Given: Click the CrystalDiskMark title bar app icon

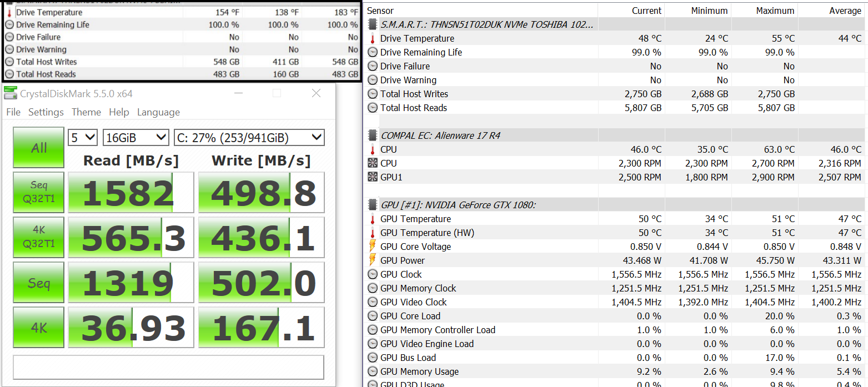Looking at the screenshot, I should tap(10, 93).
